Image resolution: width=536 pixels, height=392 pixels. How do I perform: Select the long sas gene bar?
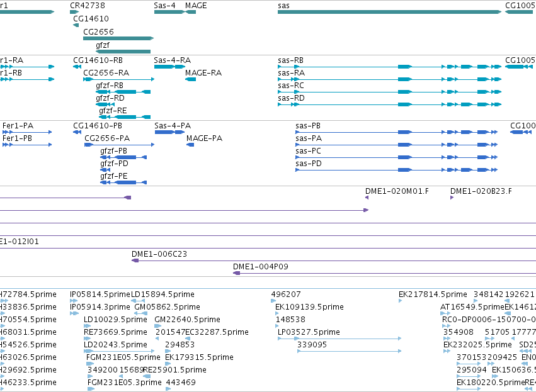pos(389,12)
